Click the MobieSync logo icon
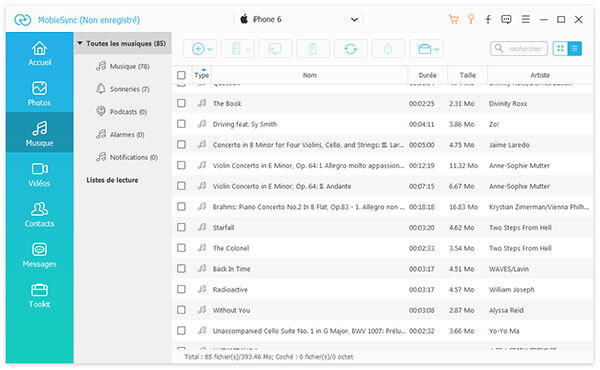This screenshot has width=600, height=370. [23, 20]
